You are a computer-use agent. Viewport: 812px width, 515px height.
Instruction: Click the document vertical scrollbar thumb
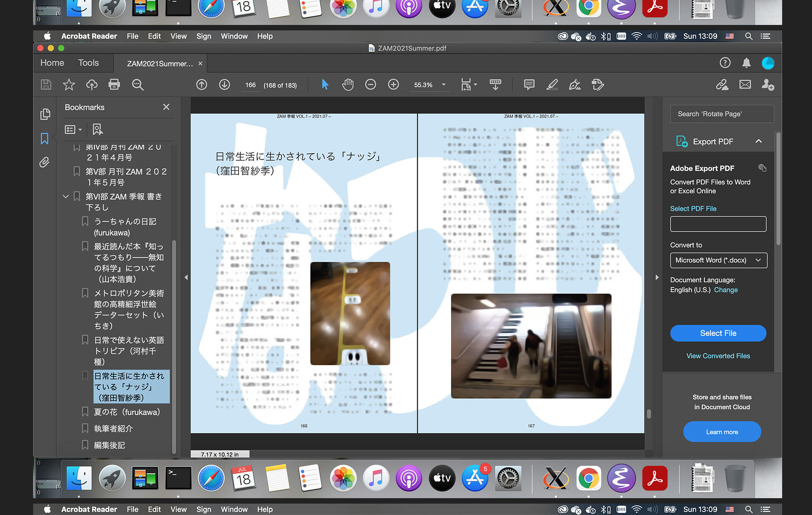click(649, 414)
